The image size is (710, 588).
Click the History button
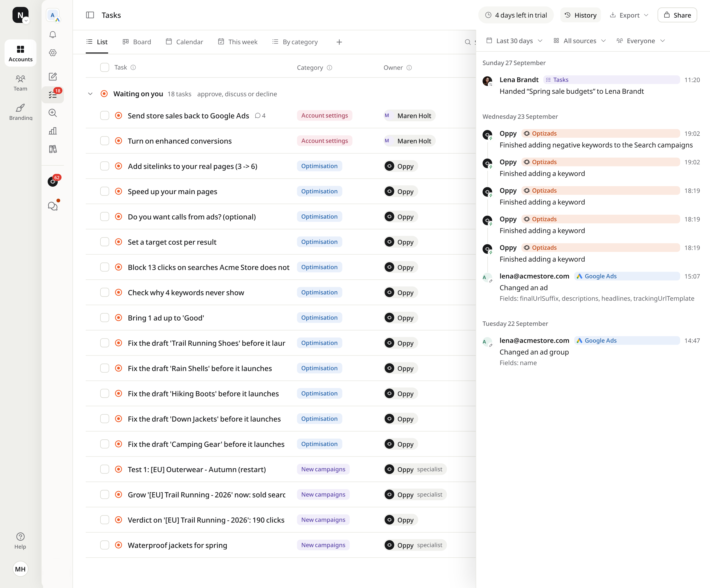click(581, 15)
